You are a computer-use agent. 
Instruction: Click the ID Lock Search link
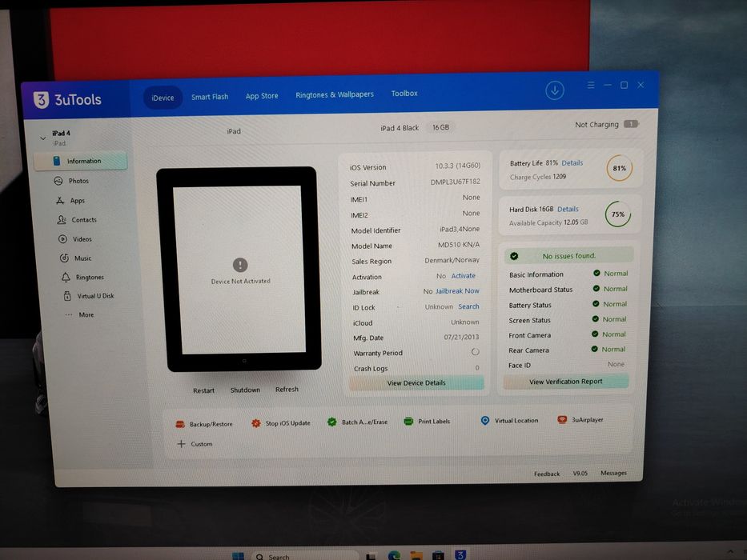pyautogui.click(x=468, y=306)
